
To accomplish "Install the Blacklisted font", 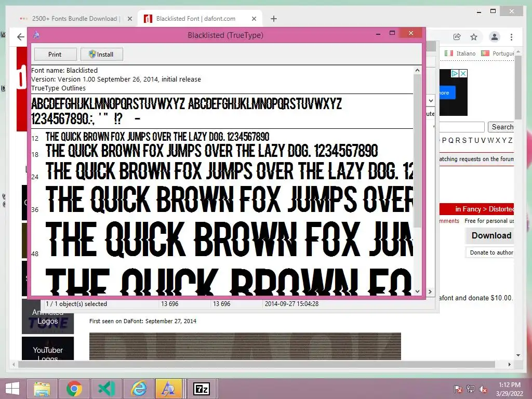I will click(101, 54).
